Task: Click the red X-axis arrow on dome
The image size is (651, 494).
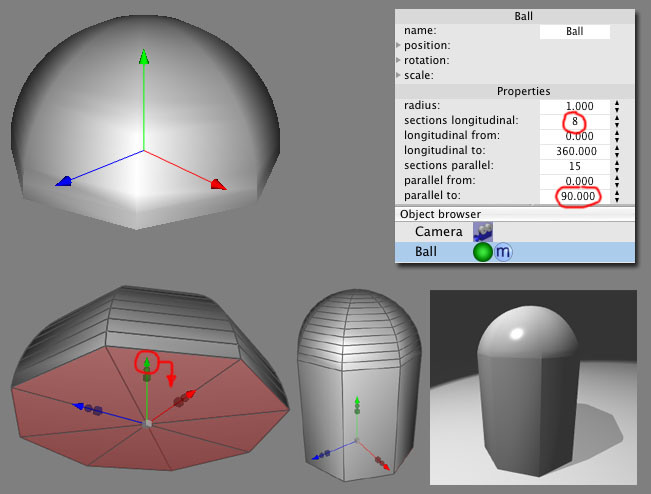Action: point(218,184)
